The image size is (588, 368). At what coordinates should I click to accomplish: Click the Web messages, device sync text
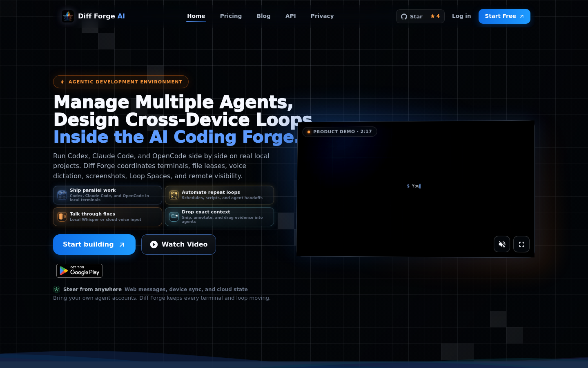186,289
